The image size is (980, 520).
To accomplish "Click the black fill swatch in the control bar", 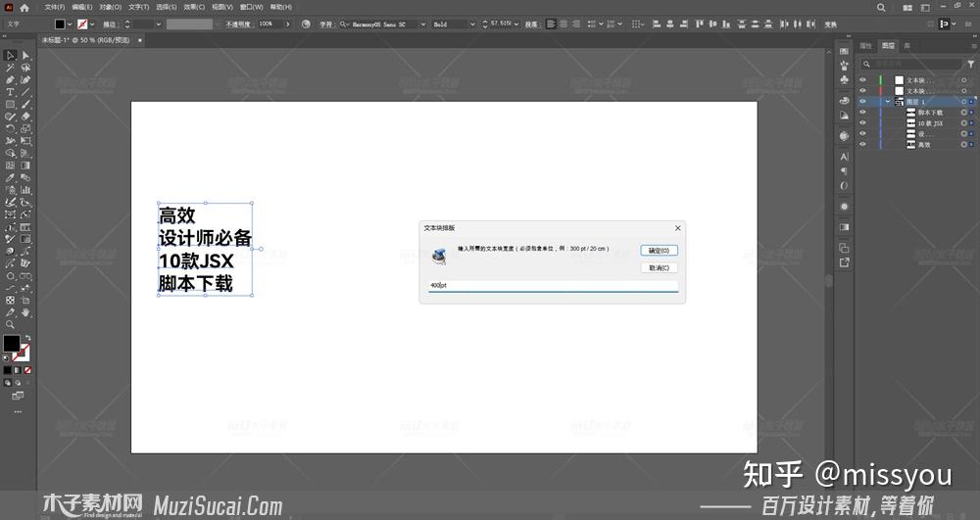I will coord(60,24).
